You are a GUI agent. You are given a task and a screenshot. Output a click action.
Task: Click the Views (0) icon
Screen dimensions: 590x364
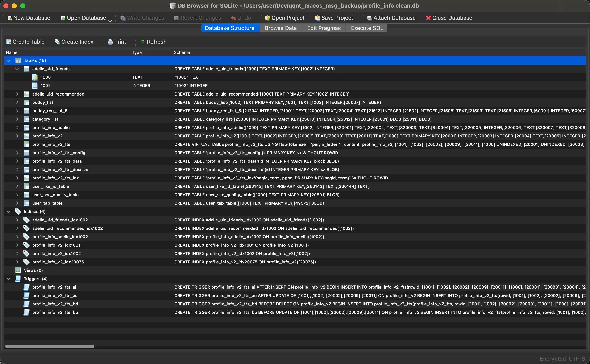click(18, 270)
